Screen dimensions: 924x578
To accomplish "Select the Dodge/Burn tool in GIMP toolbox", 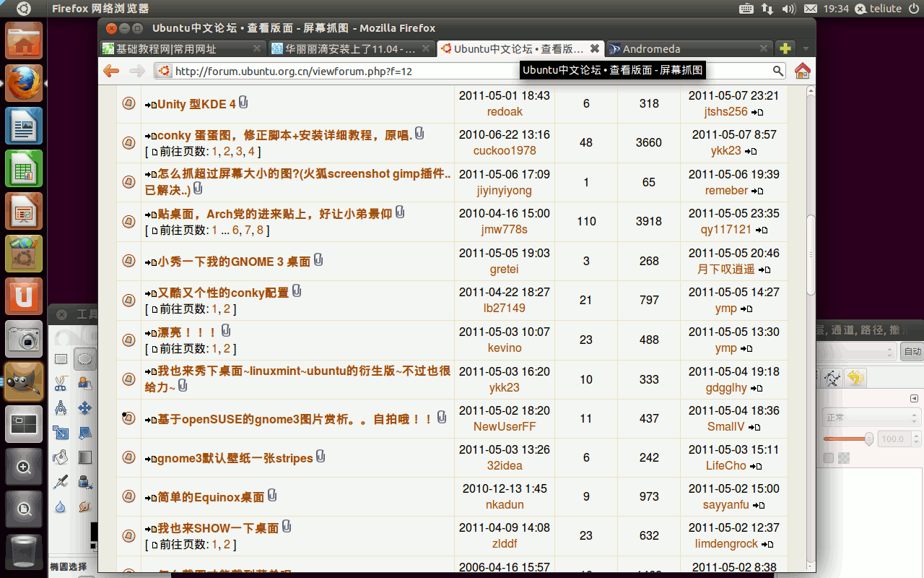I will tap(85, 506).
